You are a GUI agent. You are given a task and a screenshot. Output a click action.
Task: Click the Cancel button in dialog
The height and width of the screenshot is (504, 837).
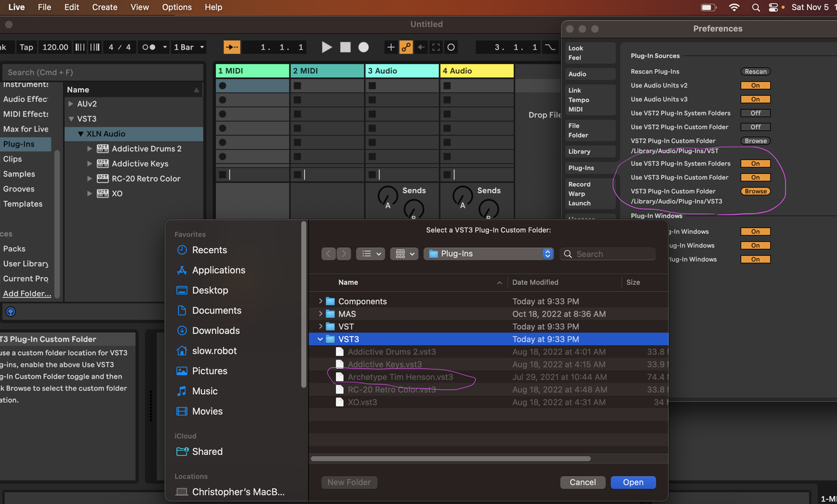tap(583, 482)
